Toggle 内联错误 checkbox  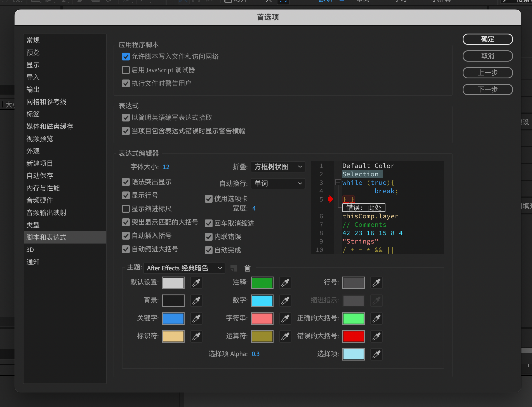pyautogui.click(x=209, y=237)
